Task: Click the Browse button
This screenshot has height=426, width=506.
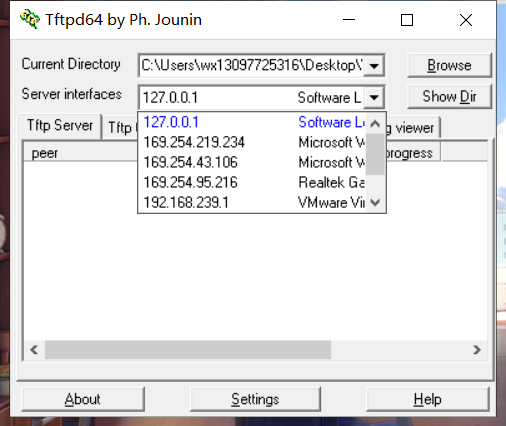Action: [x=449, y=65]
